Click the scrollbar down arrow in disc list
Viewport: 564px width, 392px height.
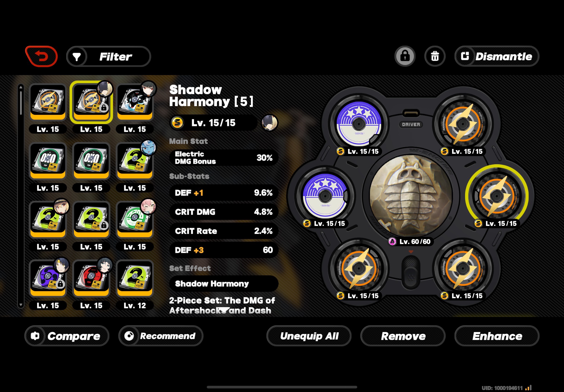point(21,305)
